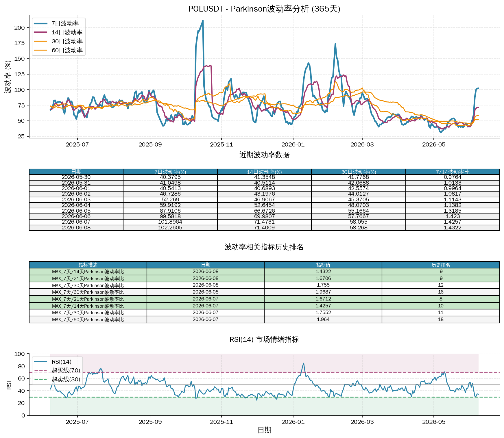The image size is (504, 438).
Task: Click the 超买线(70) legend entry
Action: coord(57,370)
